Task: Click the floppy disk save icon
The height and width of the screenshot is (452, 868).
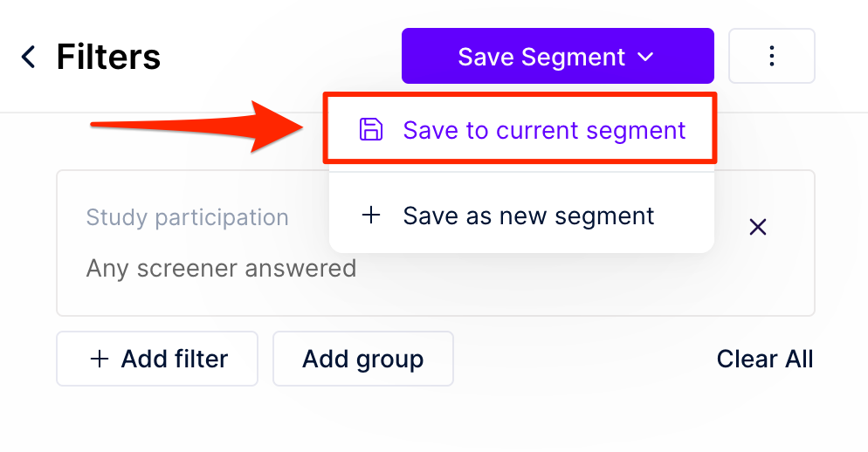Action: [x=371, y=129]
